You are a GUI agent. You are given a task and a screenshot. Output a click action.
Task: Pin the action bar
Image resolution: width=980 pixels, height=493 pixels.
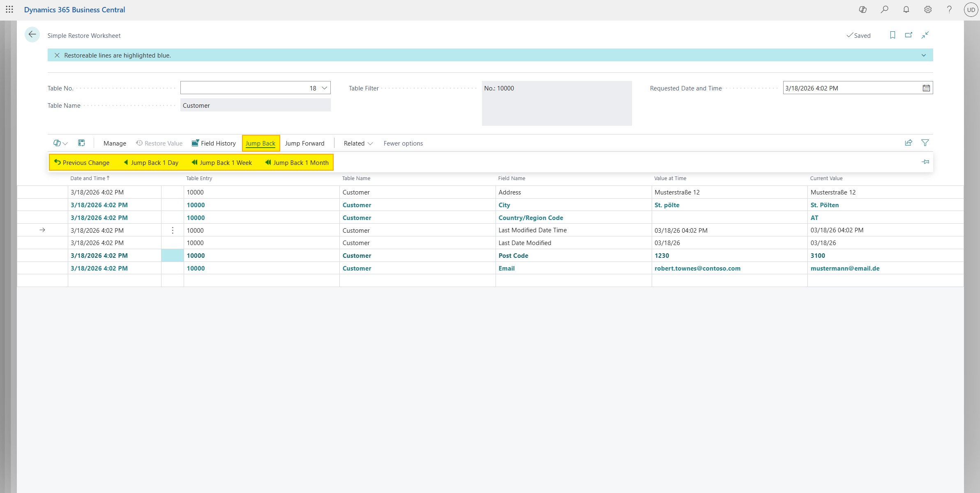(x=925, y=162)
